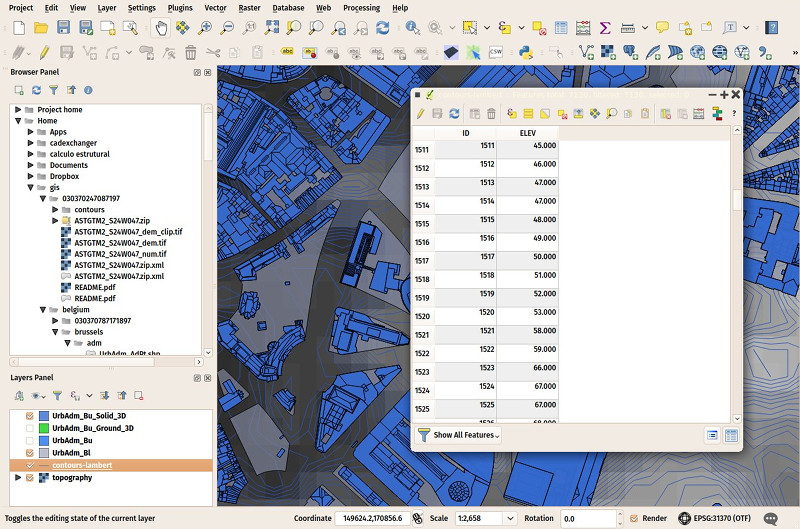Select the Pan Map hand tool
Viewport: 800px width, 529px height.
pos(161,28)
